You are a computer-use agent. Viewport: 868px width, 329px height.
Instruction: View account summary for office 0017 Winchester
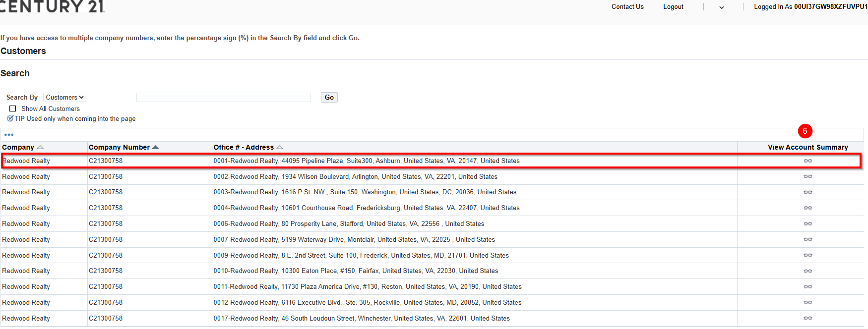[808, 318]
